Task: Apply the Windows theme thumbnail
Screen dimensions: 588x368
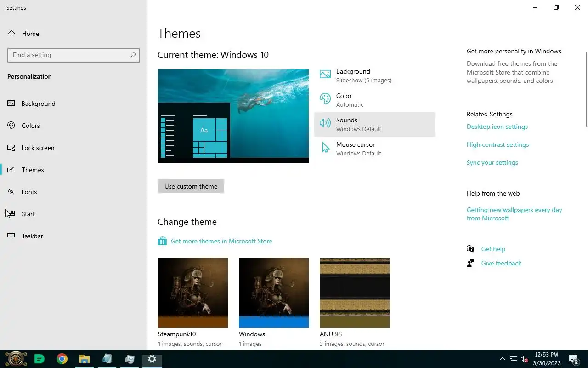Action: pos(274,293)
